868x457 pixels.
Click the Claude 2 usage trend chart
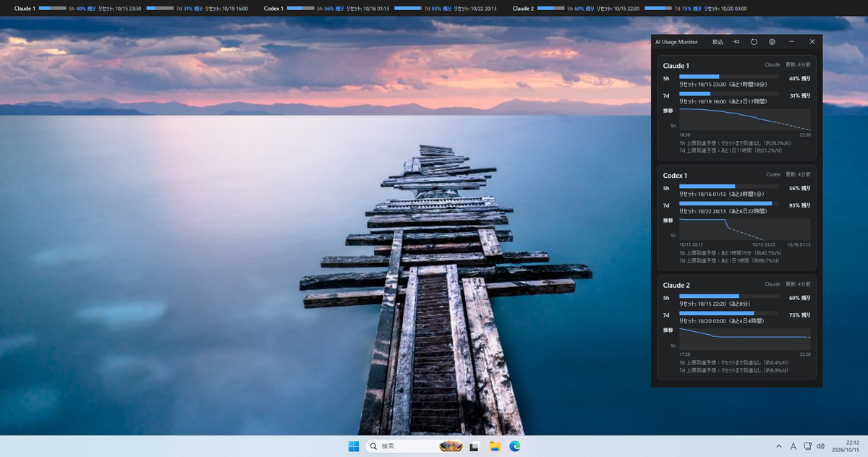point(744,339)
